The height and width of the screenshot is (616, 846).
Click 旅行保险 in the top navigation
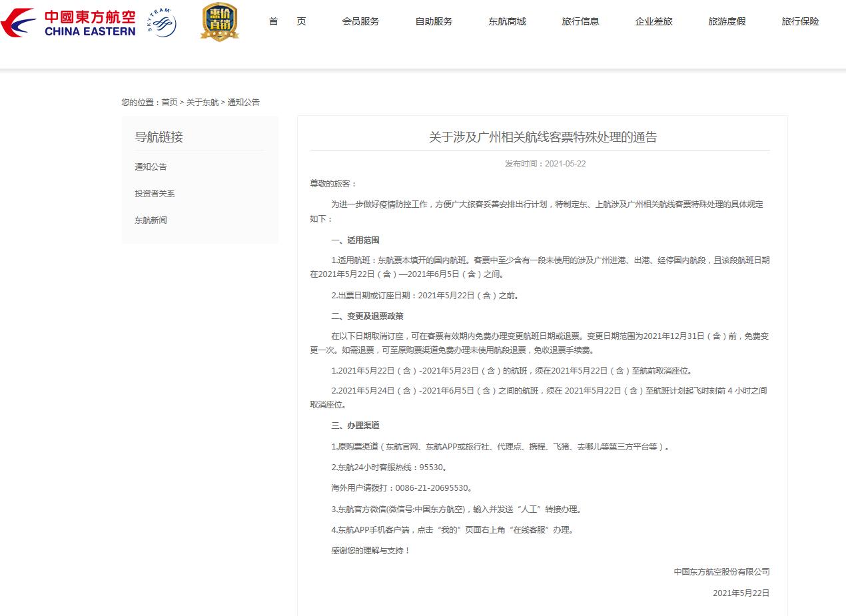point(800,21)
